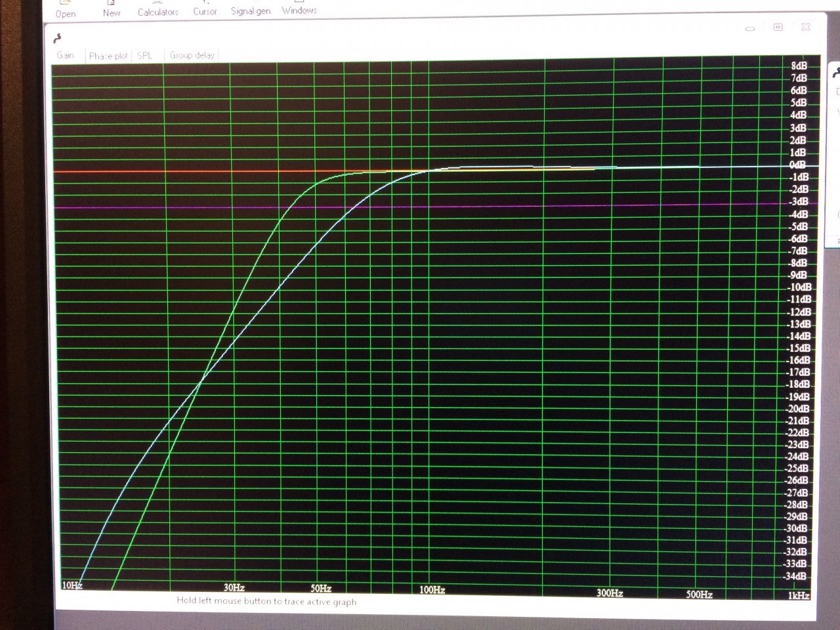Click the graph window's title-bar app icon
Screen dimensions: 840x630
[x=58, y=38]
